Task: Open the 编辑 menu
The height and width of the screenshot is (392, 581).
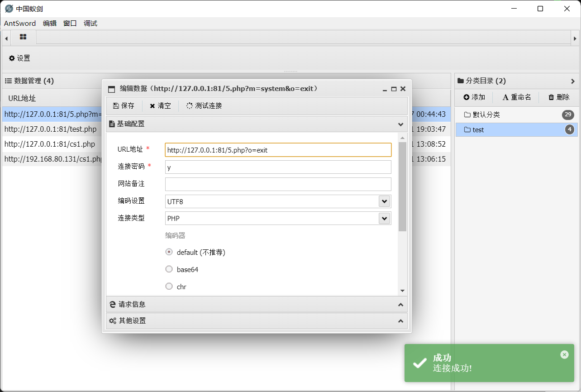Action: pyautogui.click(x=50, y=24)
